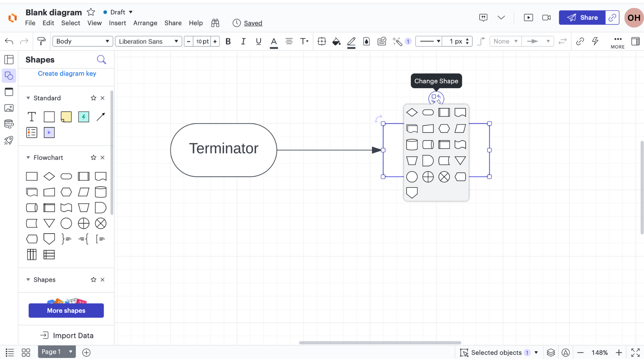Open the Liberation Sans font dropdown
This screenshot has height=362, width=644.
[x=148, y=41]
